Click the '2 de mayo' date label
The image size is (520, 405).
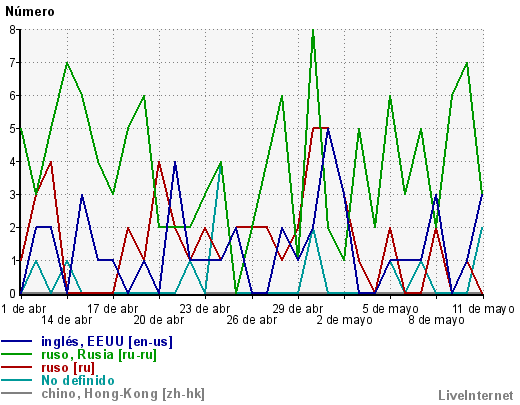344,320
